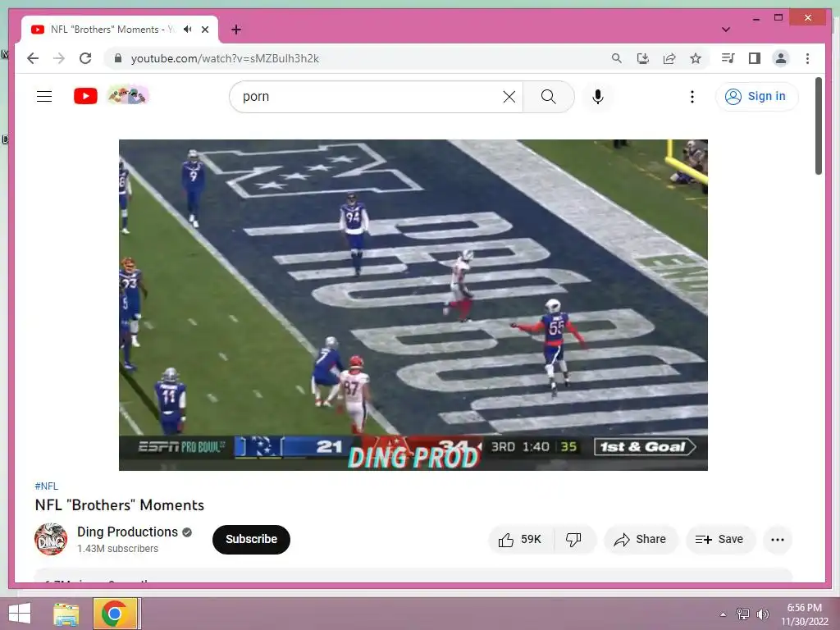Click the address bar URL
The width and height of the screenshot is (840, 630).
pyautogui.click(x=225, y=58)
